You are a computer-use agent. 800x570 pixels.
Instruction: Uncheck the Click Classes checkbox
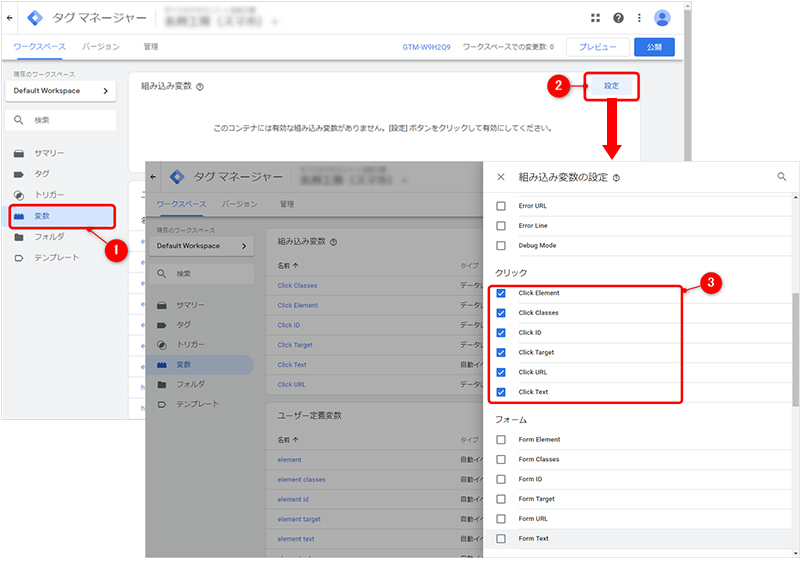tap(501, 313)
